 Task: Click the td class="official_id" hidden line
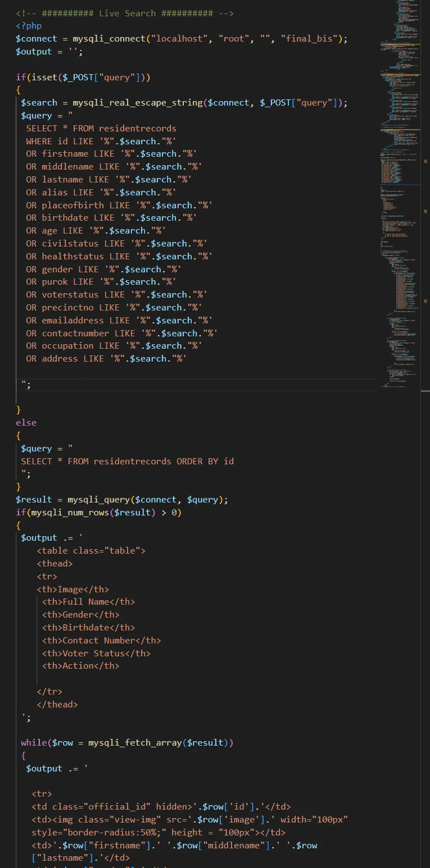point(161,807)
